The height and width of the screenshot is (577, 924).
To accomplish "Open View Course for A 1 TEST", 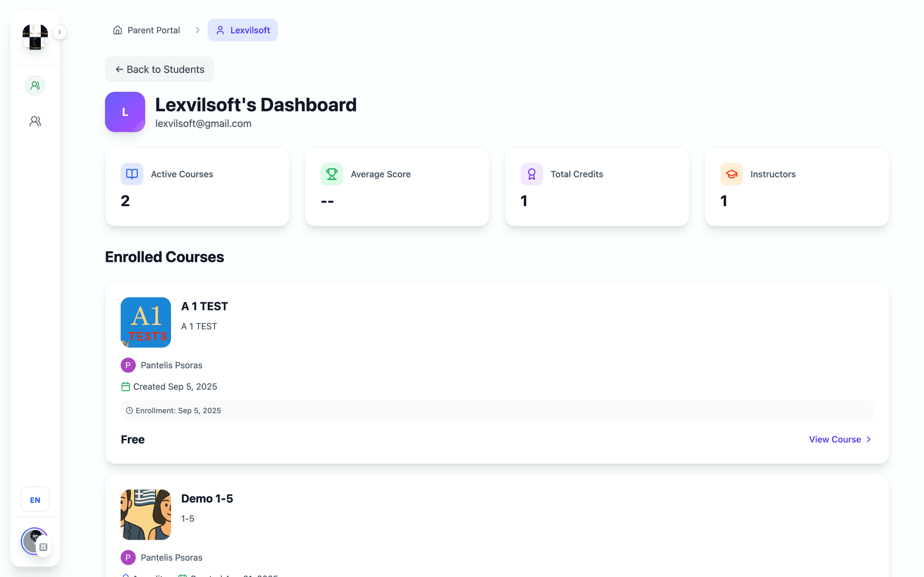I will click(840, 439).
